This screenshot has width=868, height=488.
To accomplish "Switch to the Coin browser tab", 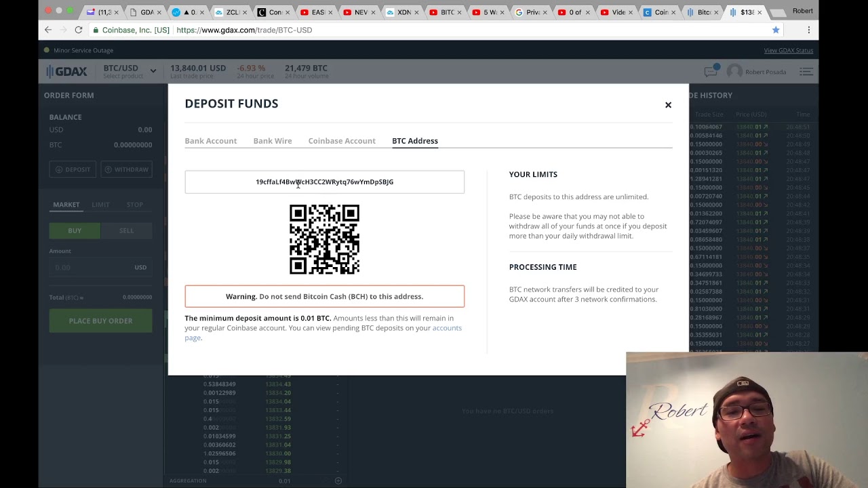I will point(660,12).
